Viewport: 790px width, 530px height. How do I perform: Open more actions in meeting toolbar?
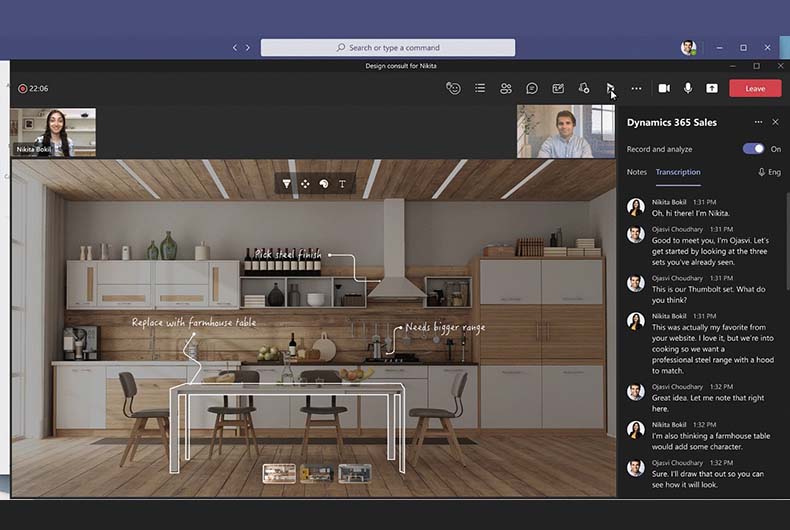[636, 89]
